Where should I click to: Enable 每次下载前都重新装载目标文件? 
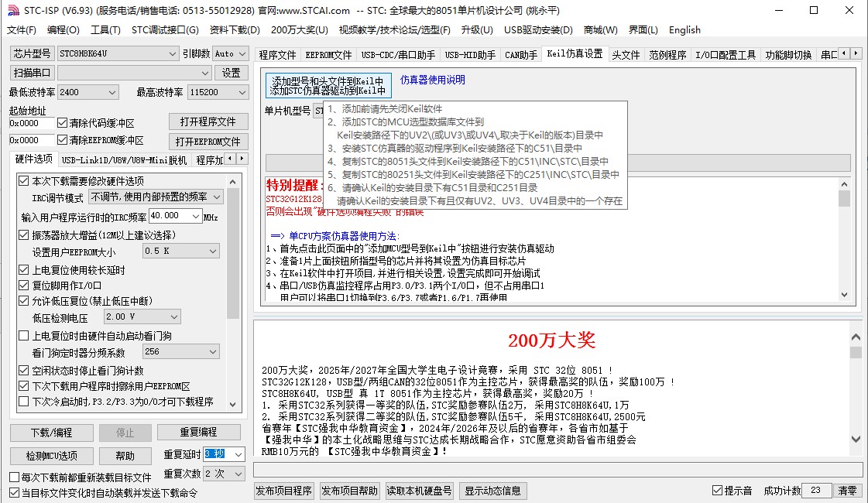coord(15,477)
